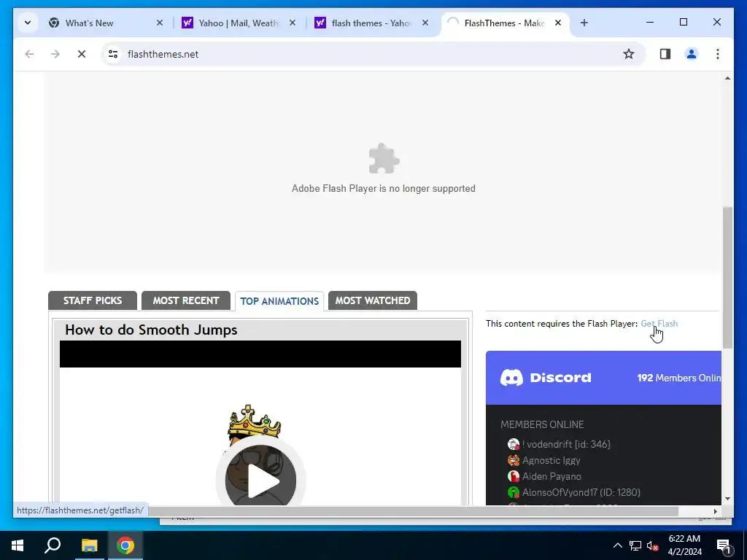
Task: Bookmark this page with the star icon
Action: [x=629, y=54]
